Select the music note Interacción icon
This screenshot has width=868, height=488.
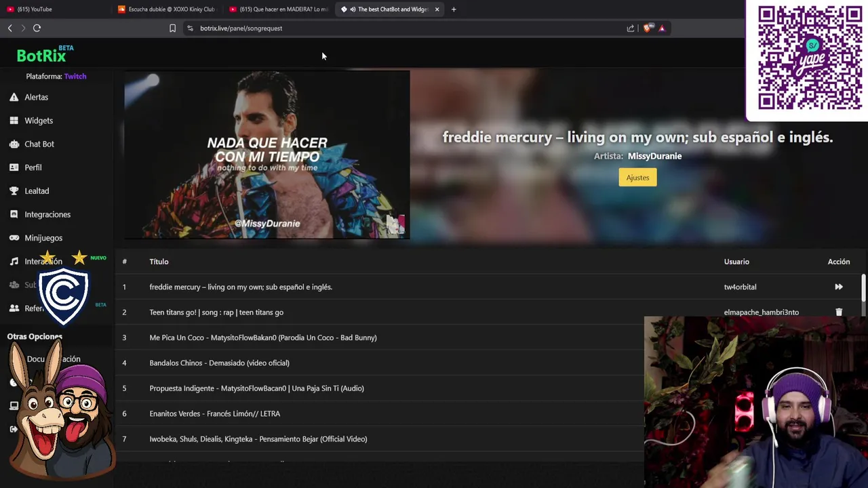click(x=14, y=261)
